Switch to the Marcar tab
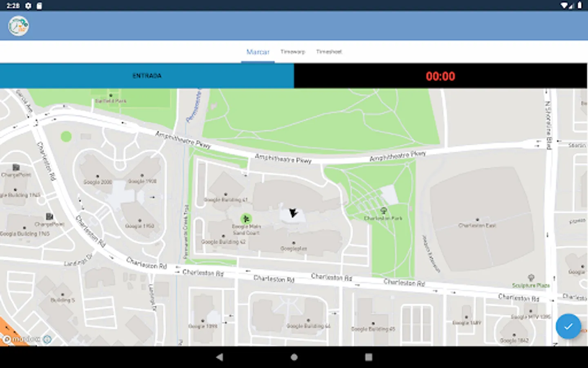Screen dimensions: 588x368 (x=258, y=52)
